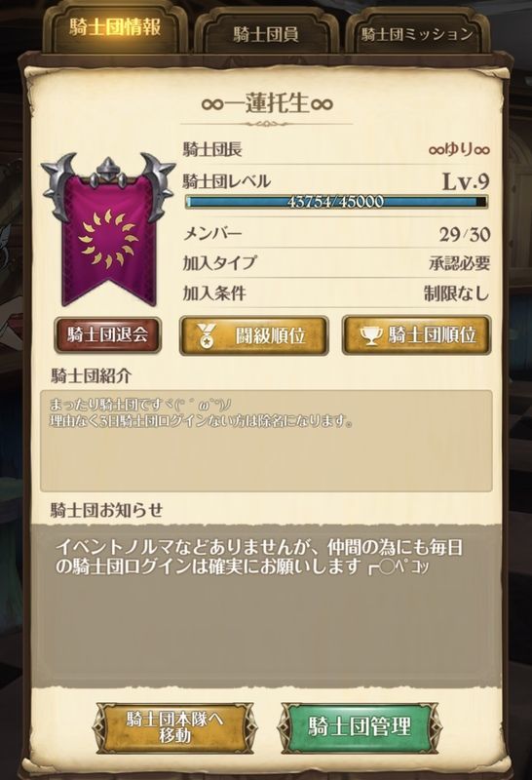This screenshot has height=780, width=532.
Task: Open the 騎士団順位 ranking button
Action: pos(417,335)
